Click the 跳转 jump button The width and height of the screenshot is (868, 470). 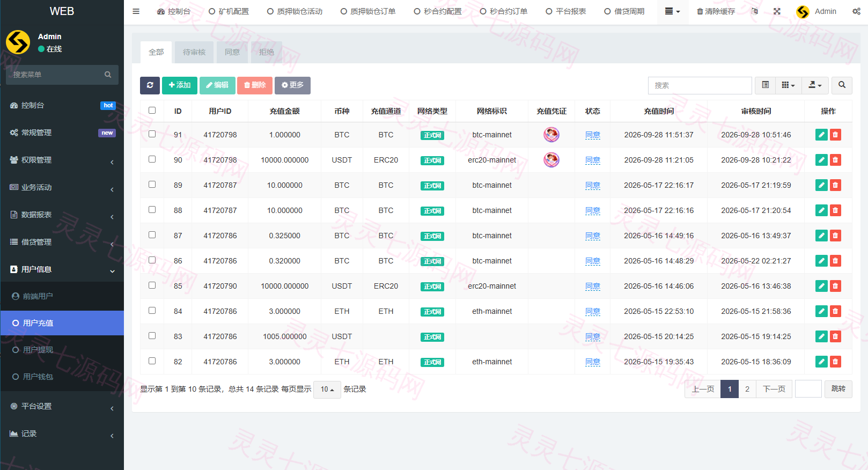click(838, 389)
